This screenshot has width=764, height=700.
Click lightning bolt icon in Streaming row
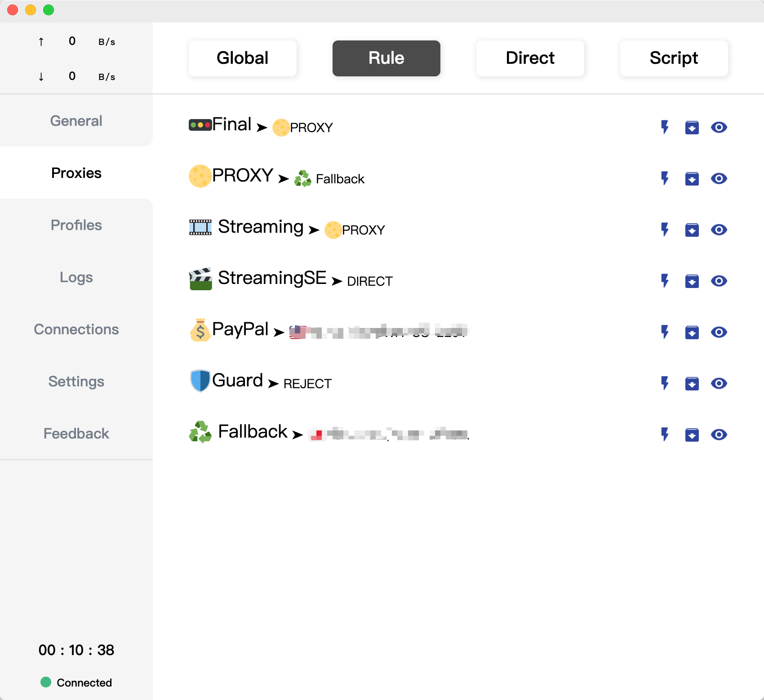tap(665, 230)
